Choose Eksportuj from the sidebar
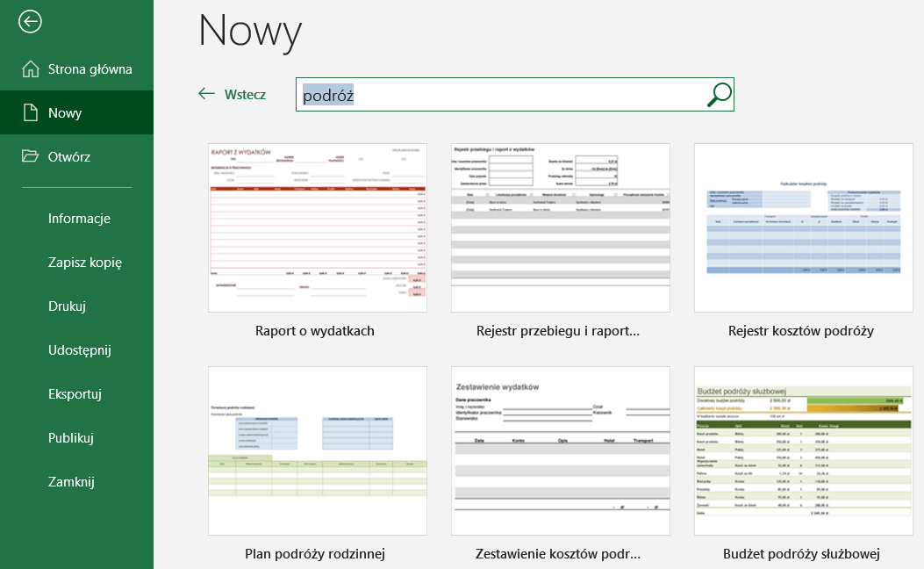Image resolution: width=924 pixels, height=569 pixels. pyautogui.click(x=75, y=394)
